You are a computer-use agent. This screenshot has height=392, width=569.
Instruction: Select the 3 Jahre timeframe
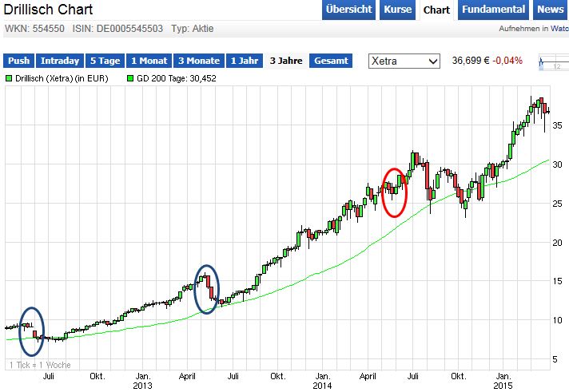click(x=286, y=61)
